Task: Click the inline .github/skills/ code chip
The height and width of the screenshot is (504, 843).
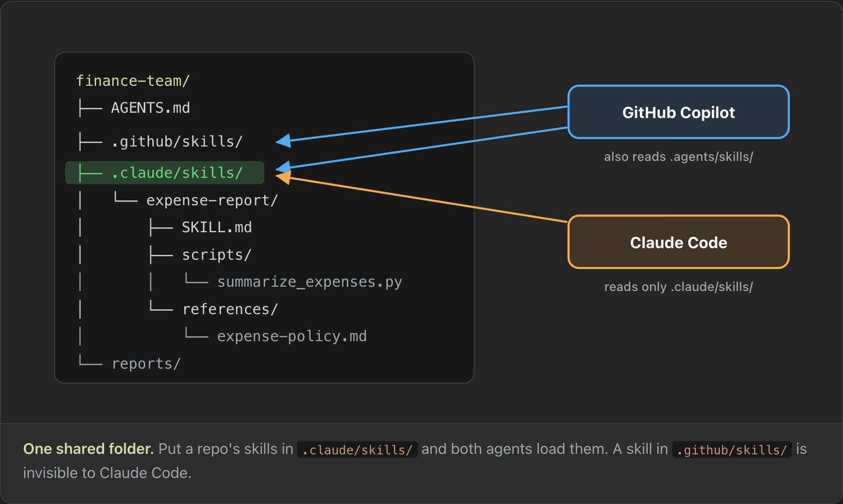Action: (732, 450)
